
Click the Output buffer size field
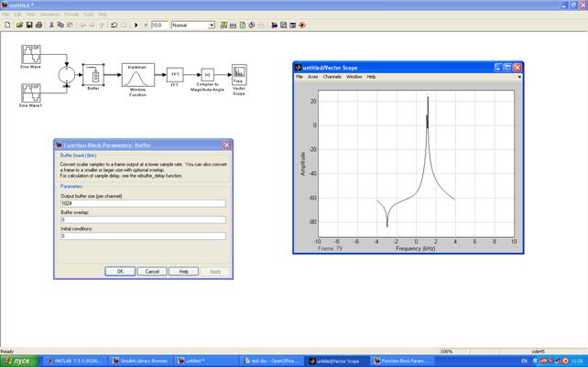(143, 203)
